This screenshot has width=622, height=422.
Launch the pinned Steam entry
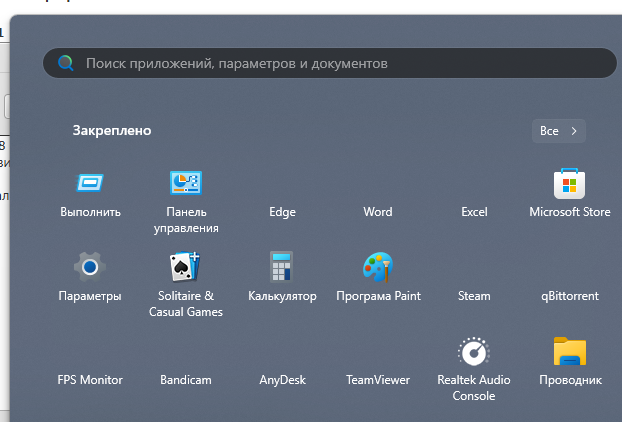click(474, 296)
